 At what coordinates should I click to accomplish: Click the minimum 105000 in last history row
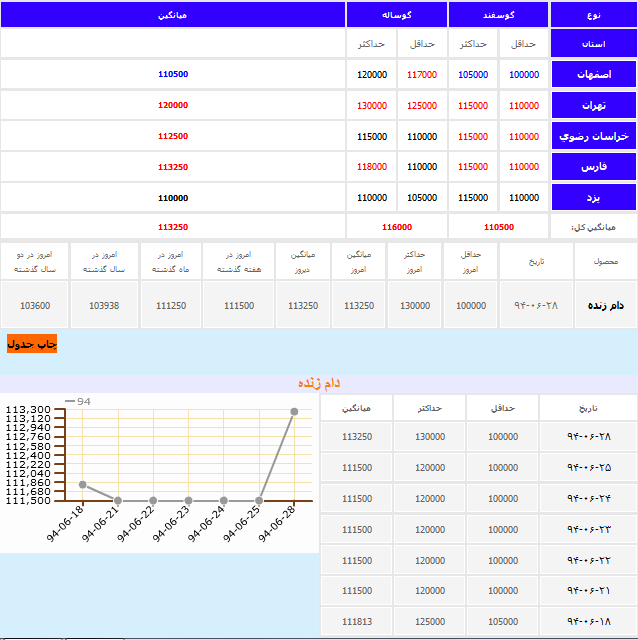point(503,622)
